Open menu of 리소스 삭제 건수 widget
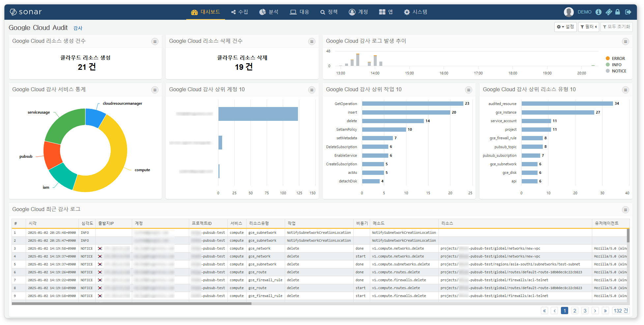The height and width of the screenshot is (325, 644). (x=311, y=41)
